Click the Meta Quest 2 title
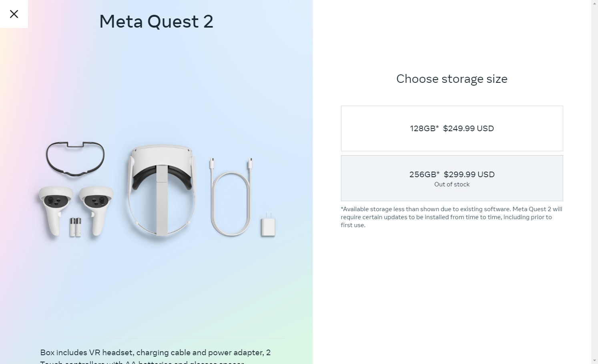The height and width of the screenshot is (364, 598). pos(156,22)
